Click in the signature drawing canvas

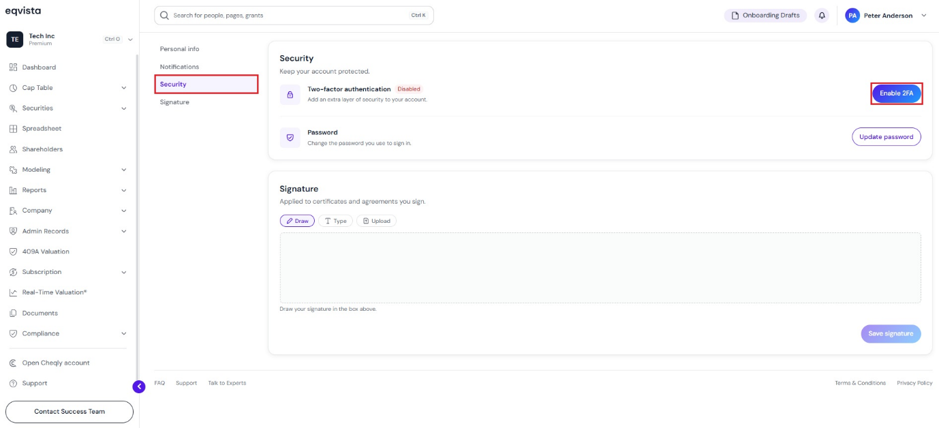coord(600,268)
